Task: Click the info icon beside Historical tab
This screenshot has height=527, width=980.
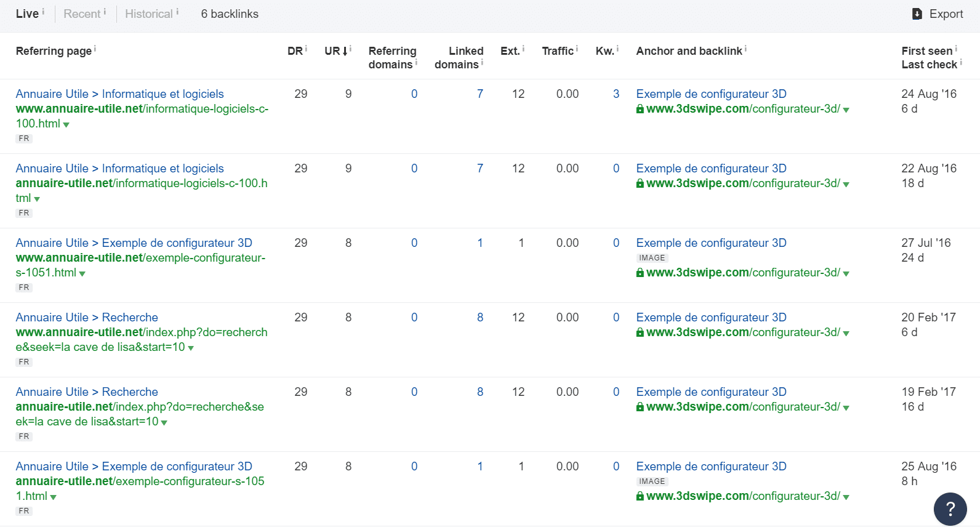Action: point(177,12)
